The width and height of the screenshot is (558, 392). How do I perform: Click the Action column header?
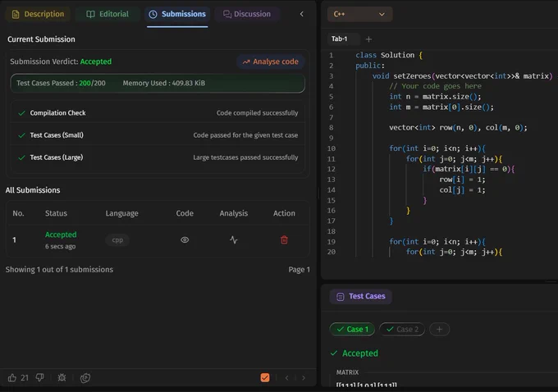(x=284, y=213)
